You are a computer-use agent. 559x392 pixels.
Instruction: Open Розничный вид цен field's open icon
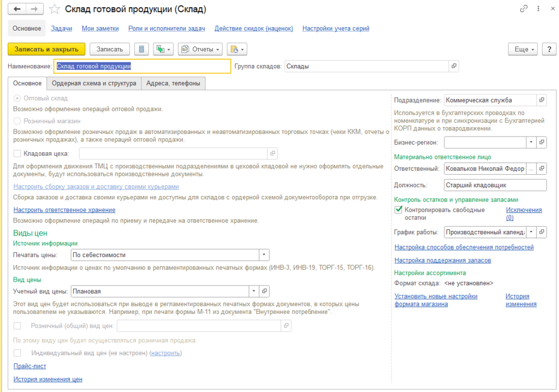[286, 325]
